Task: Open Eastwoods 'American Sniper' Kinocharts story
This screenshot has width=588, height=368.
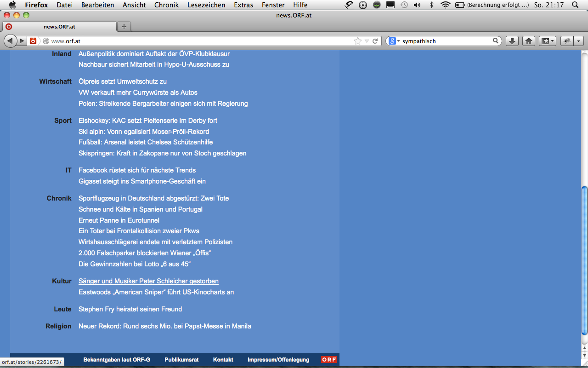Action: (156, 292)
